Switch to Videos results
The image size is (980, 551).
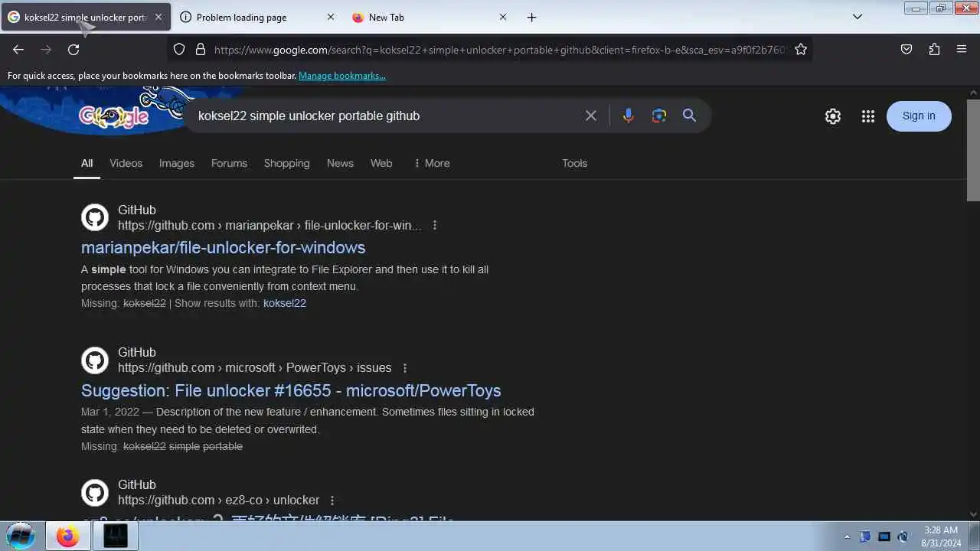[126, 163]
